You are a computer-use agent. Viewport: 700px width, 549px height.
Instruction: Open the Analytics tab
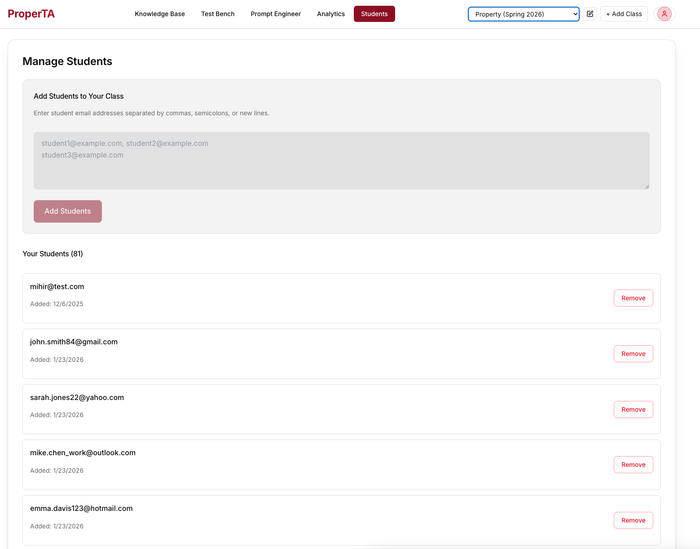pyautogui.click(x=331, y=14)
